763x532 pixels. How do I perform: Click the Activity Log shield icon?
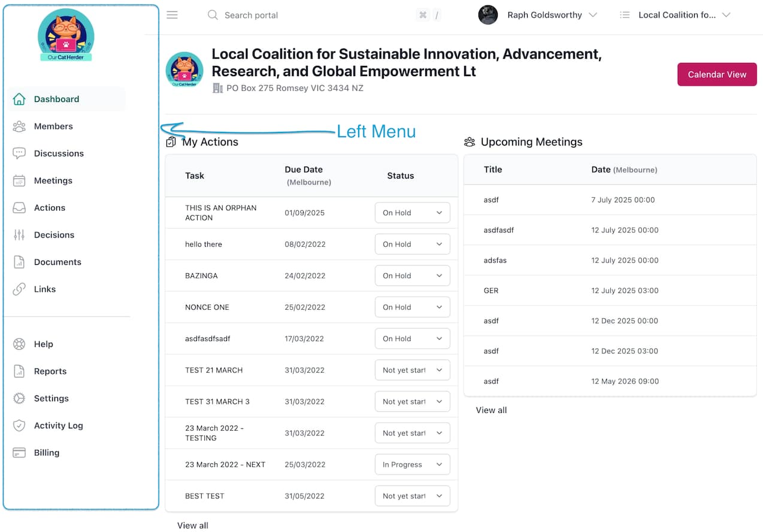tap(19, 425)
